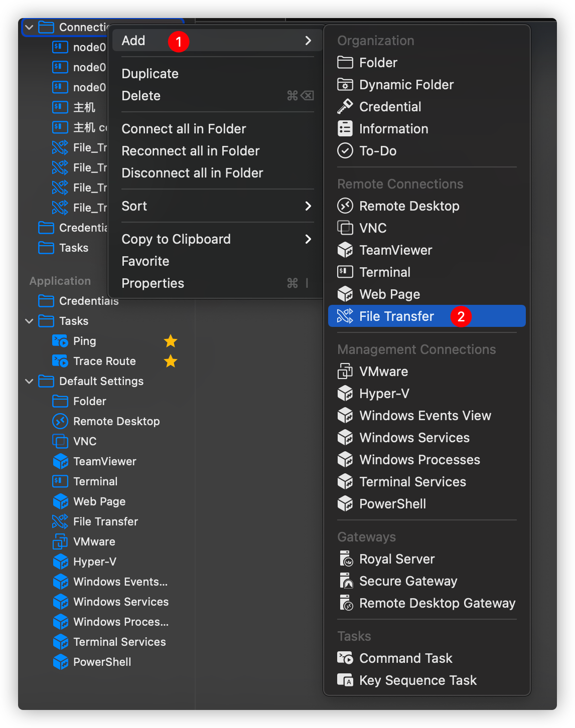
Task: Select Hyper-V under Default Settings
Action: (95, 562)
